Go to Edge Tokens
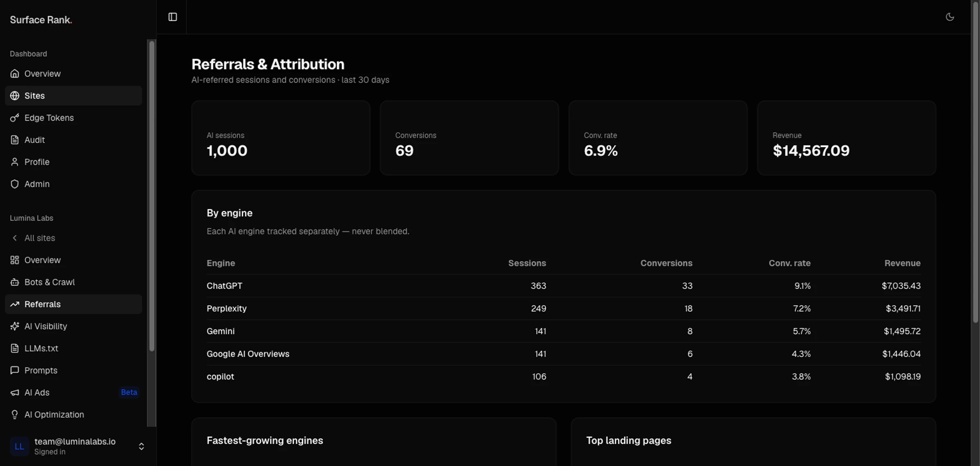This screenshot has height=466, width=980. pyautogui.click(x=73, y=118)
